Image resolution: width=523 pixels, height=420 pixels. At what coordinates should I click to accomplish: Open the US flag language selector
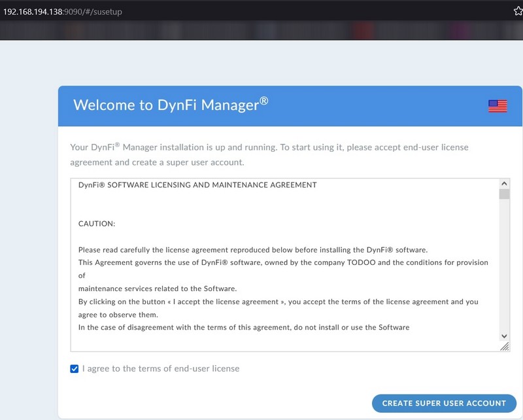click(498, 106)
